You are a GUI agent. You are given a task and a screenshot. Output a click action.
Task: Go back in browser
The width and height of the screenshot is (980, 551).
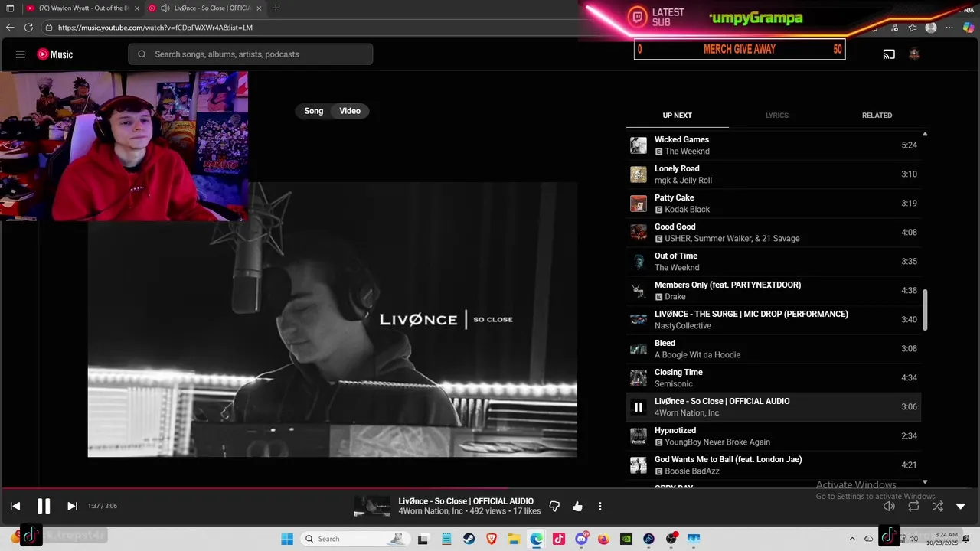10,28
